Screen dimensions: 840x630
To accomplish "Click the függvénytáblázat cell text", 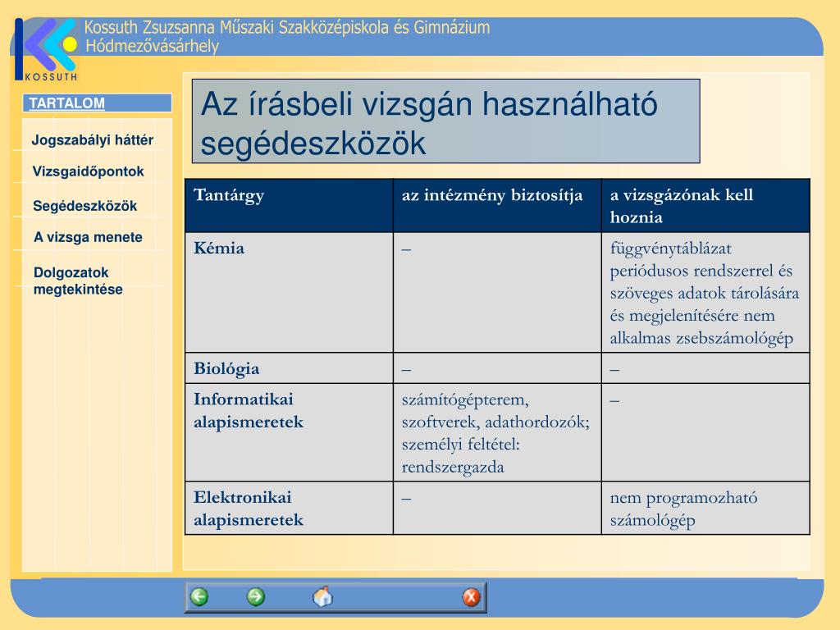I will pyautogui.click(x=705, y=293).
